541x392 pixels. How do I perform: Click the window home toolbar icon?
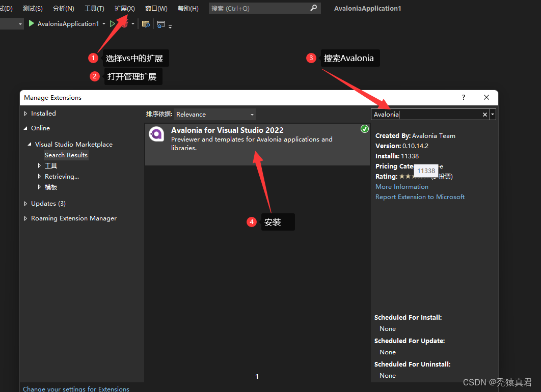pos(161,24)
